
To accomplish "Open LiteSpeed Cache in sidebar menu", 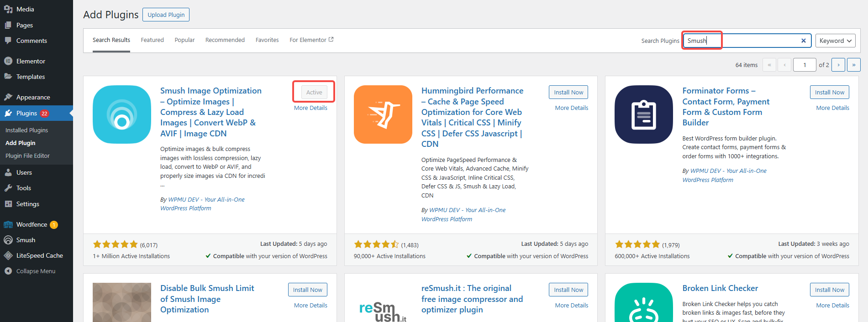I will 39,255.
